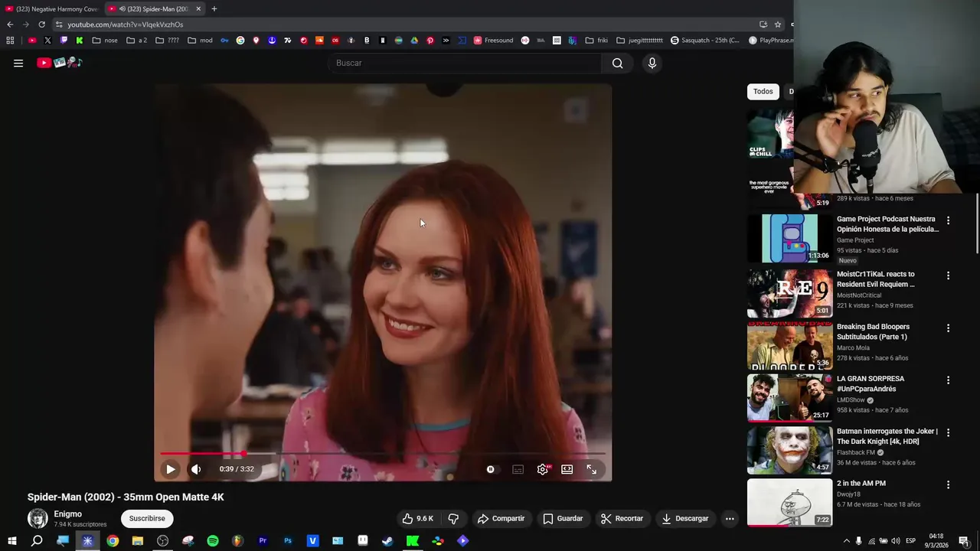Toggle the autoplay switch in player
980x551 pixels.
coord(491,469)
